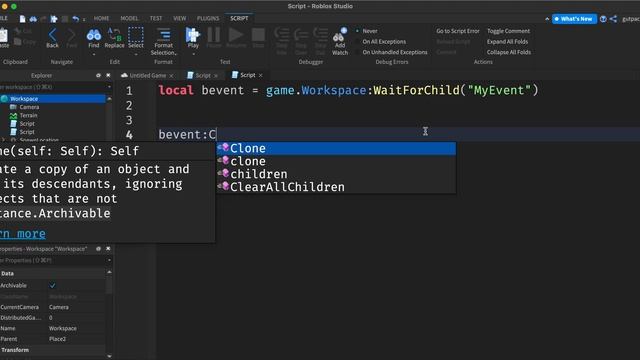Choose Clone from autocomplete list

point(336,149)
